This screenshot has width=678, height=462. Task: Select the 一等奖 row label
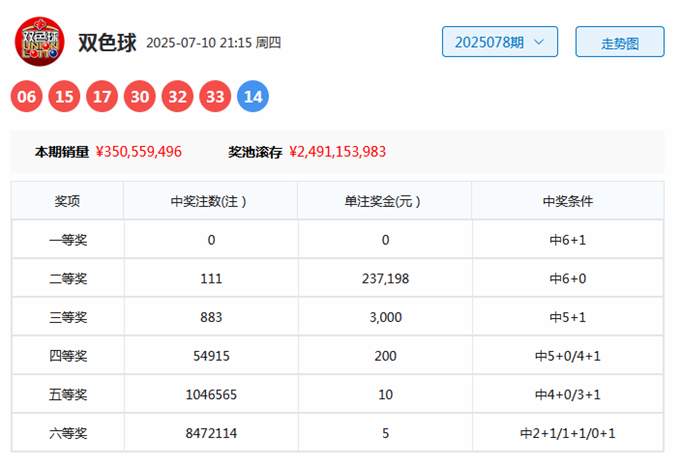click(68, 240)
